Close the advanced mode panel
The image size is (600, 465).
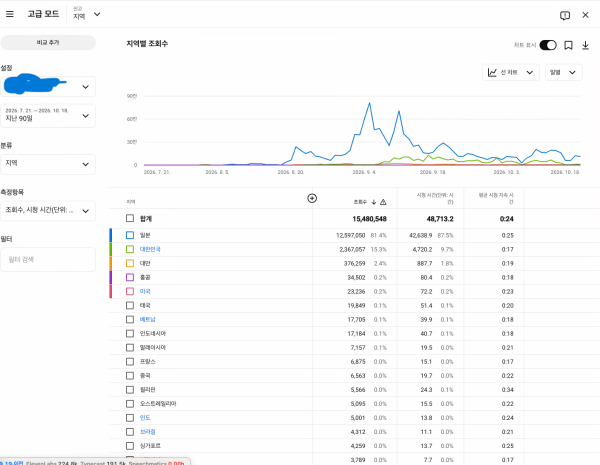click(x=585, y=15)
